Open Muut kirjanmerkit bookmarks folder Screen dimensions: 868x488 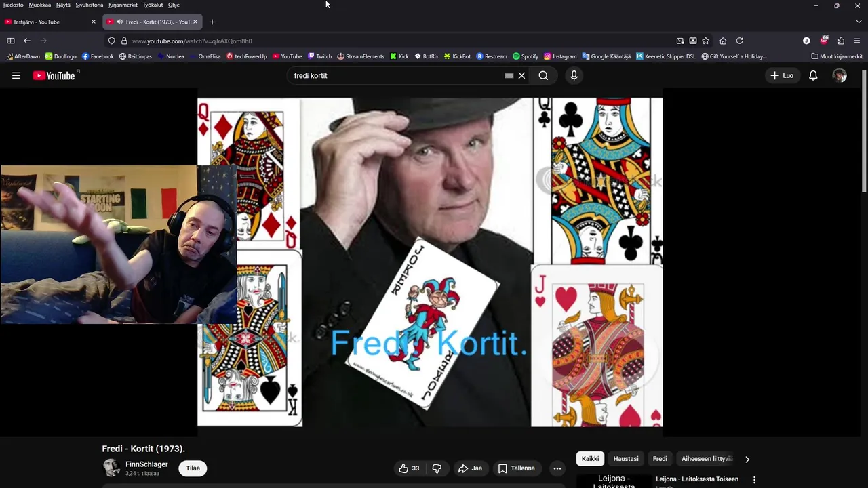coord(837,56)
